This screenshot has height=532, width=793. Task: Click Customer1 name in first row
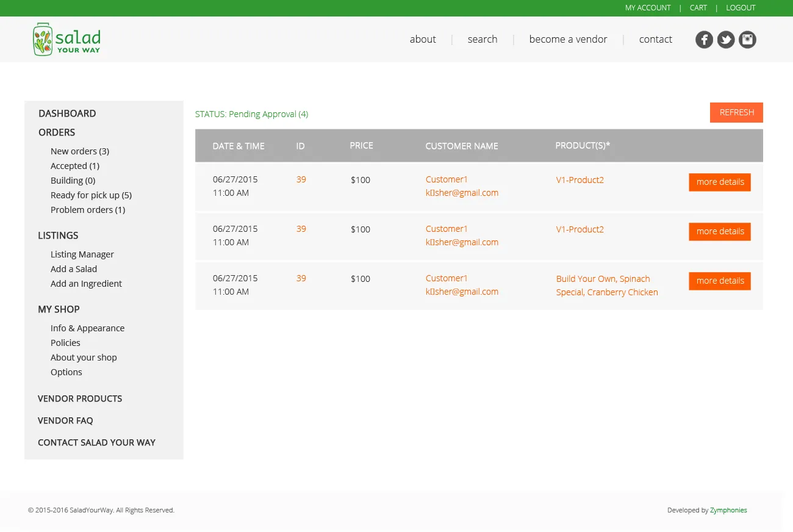(x=447, y=179)
